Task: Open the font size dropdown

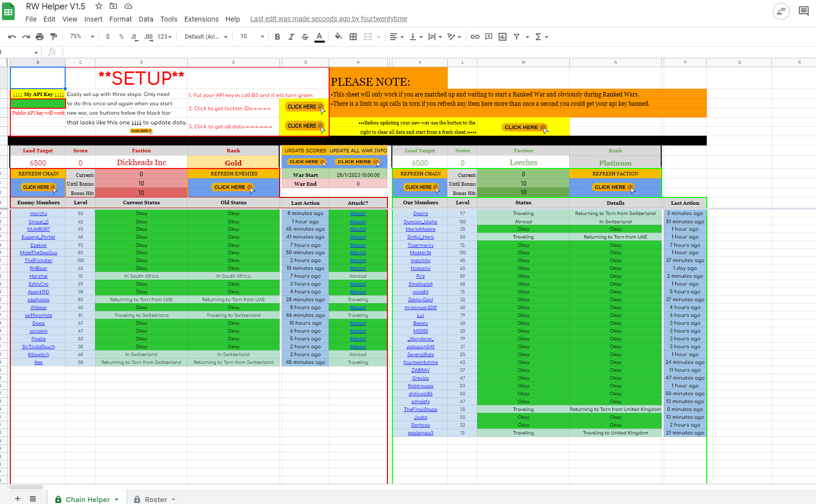Action: [x=252, y=37]
